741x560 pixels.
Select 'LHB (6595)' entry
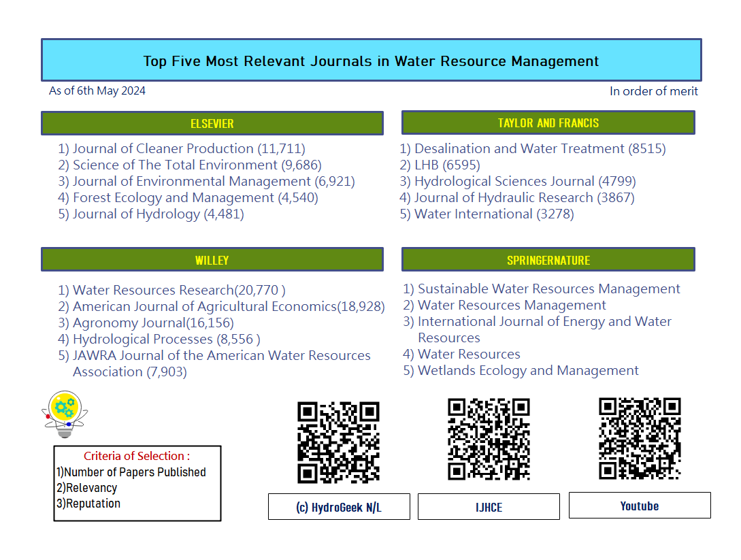coord(440,165)
